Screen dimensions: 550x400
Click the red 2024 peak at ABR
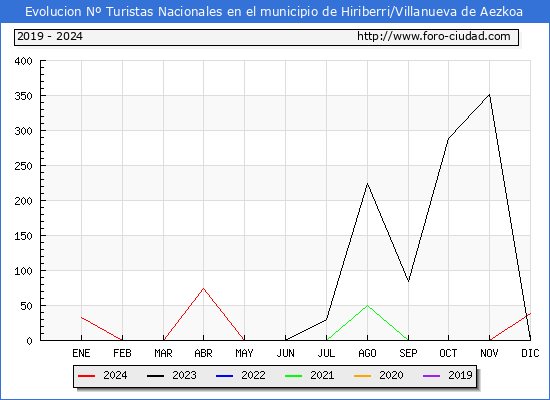203,288
